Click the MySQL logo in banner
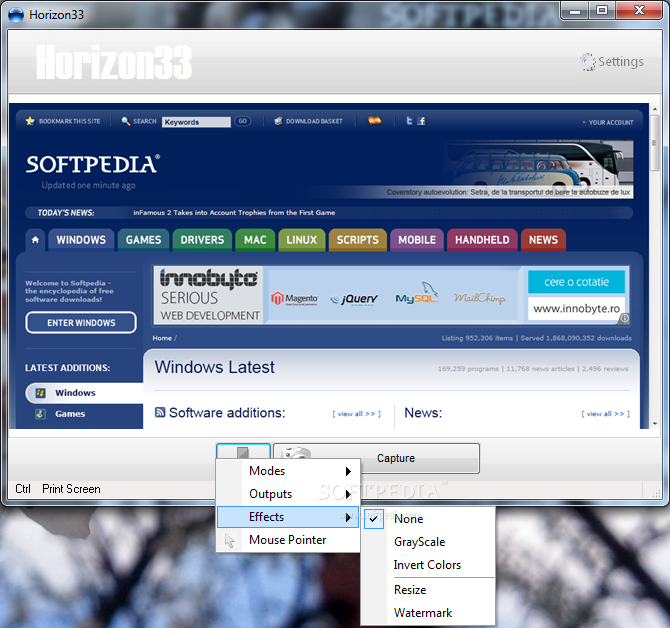The height and width of the screenshot is (628, 670). [x=417, y=293]
